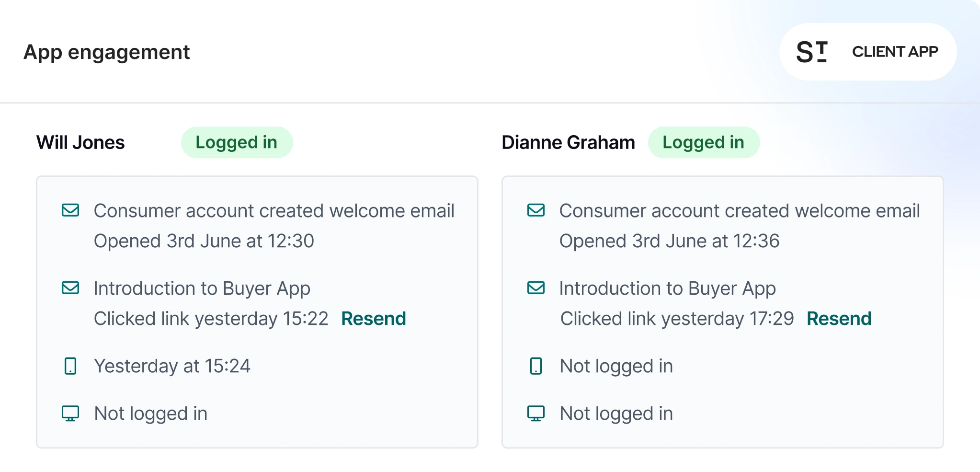
Task: Click Dianne Graham's Logged in status badge
Action: (x=703, y=142)
